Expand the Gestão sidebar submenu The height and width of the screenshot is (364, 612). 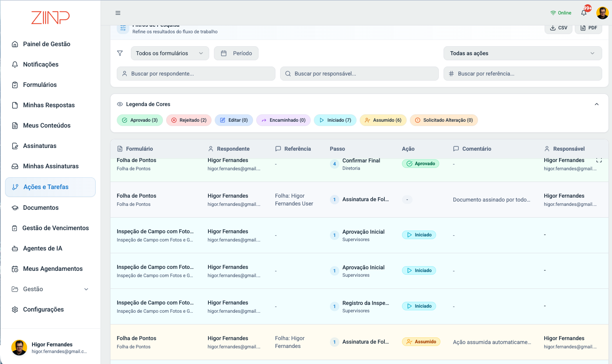click(x=86, y=289)
